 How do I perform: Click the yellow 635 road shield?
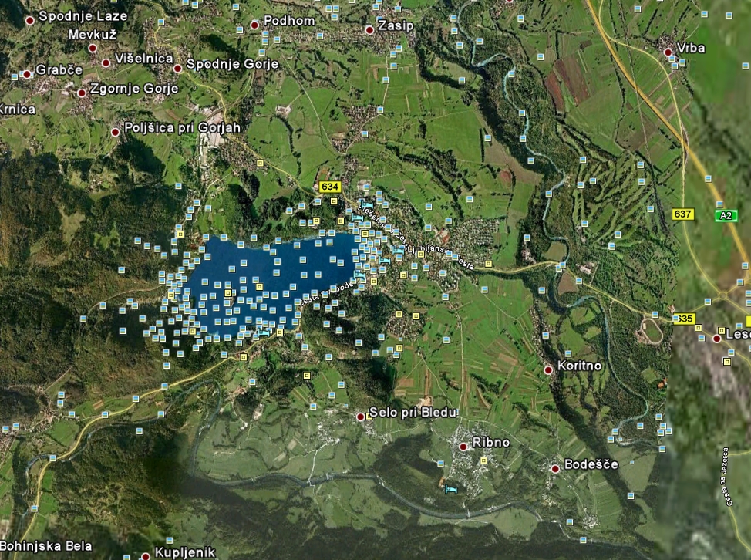684,319
